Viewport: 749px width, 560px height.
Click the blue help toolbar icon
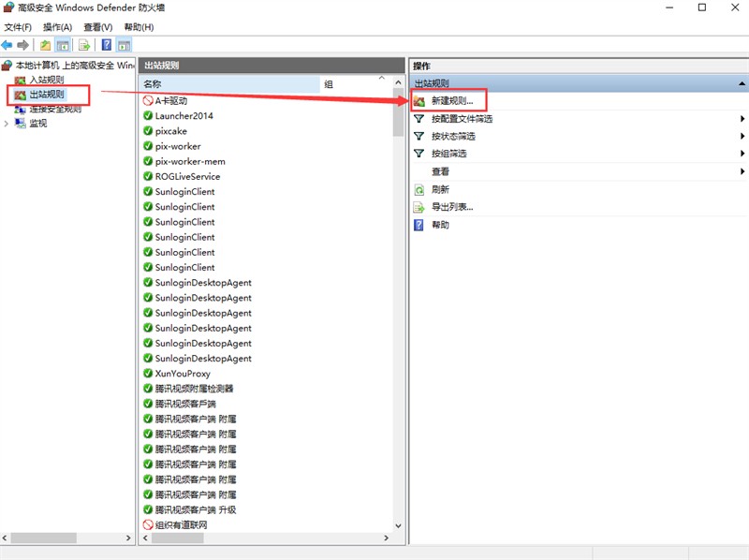pyautogui.click(x=107, y=45)
